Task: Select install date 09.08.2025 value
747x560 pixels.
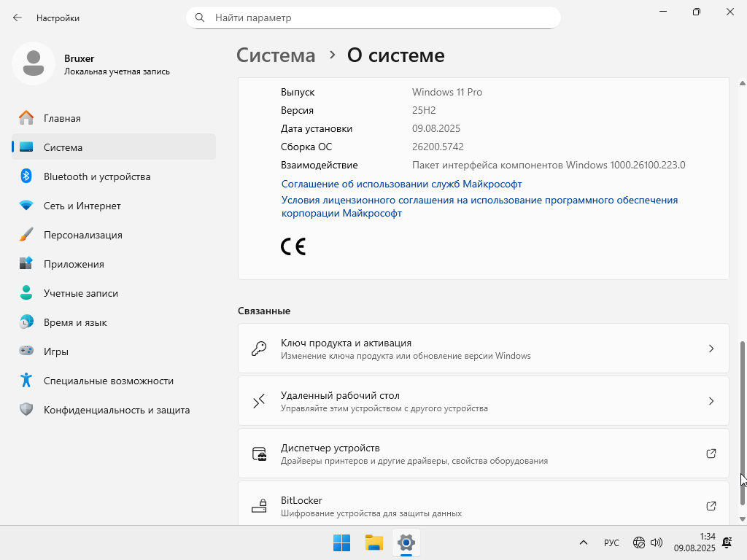Action: pos(436,128)
